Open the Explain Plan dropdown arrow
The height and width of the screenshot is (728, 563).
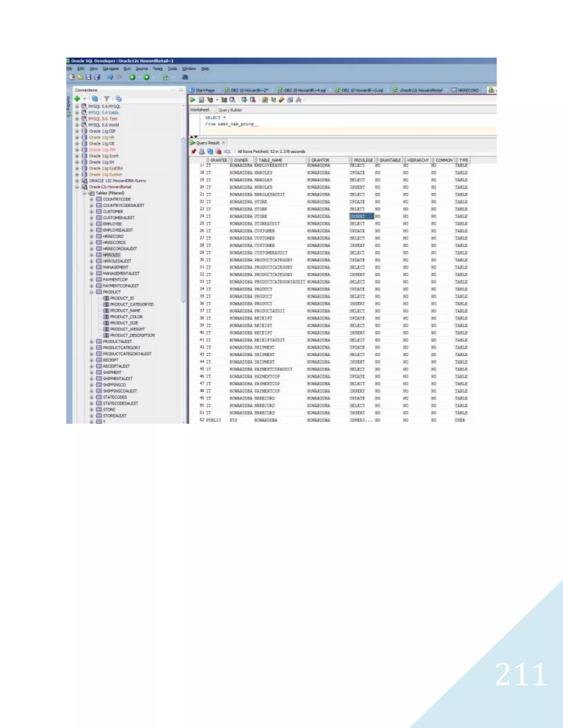click(217, 100)
